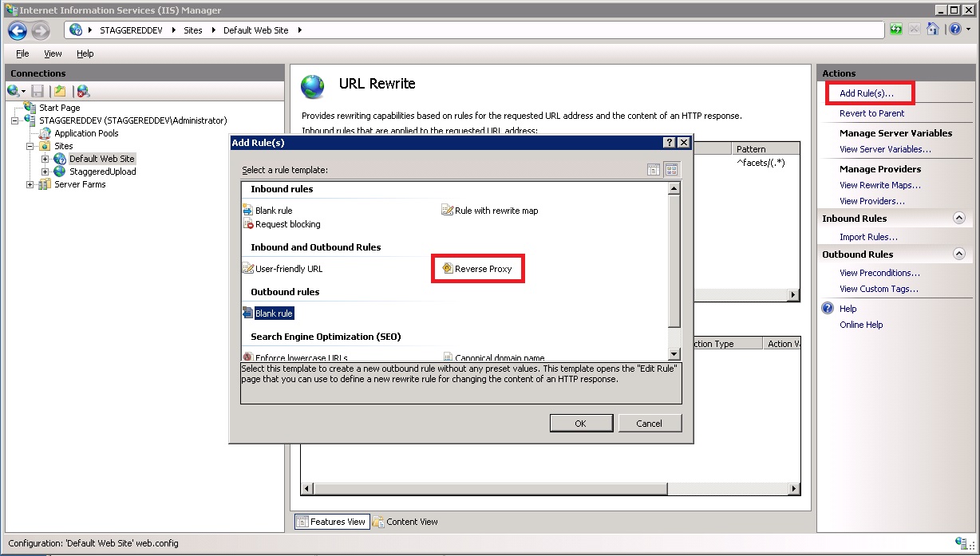This screenshot has width=980, height=556.
Task: Click the Create New Connection globe icon
Action: [13, 91]
